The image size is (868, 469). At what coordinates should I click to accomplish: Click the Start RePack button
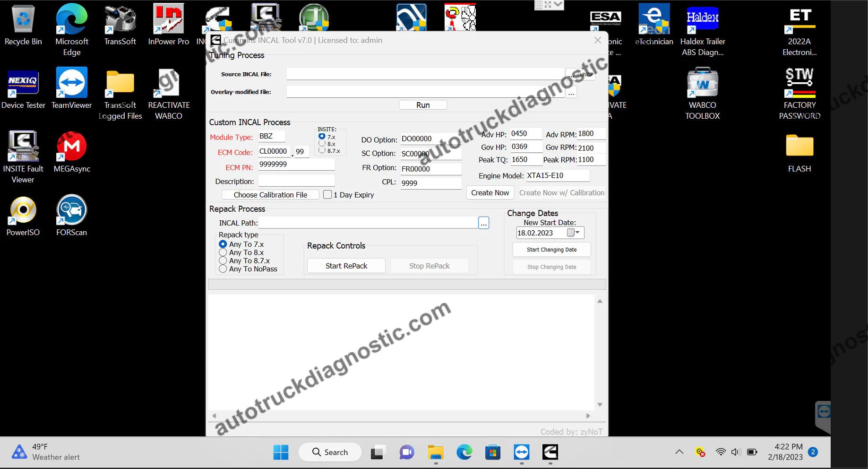point(346,266)
